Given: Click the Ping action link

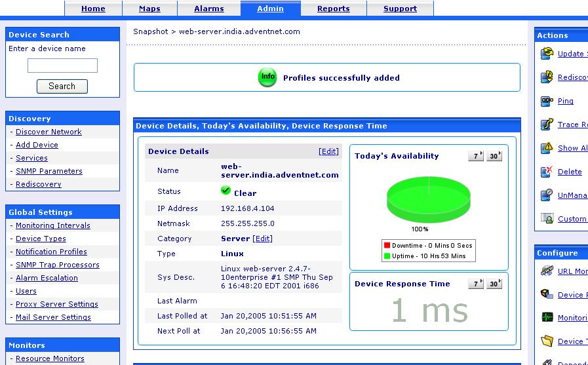Looking at the screenshot, I should click(565, 101).
